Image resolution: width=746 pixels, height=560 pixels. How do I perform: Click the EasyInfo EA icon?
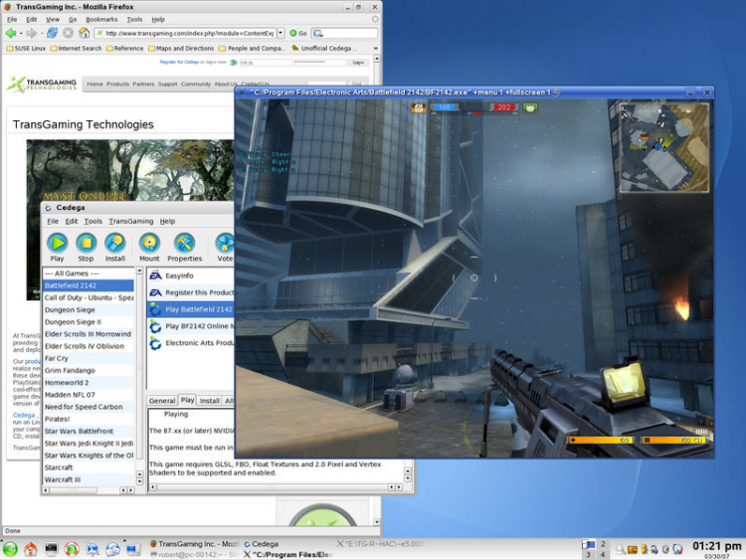coord(155,276)
